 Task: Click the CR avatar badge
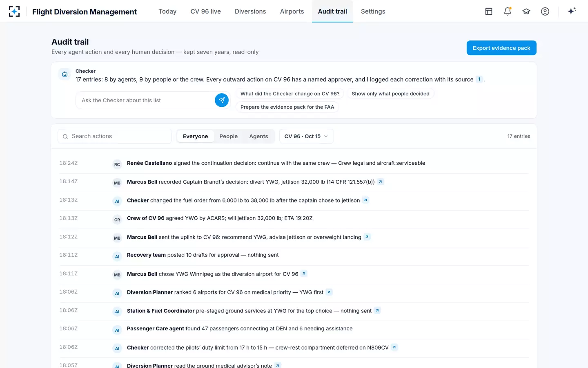pos(117,220)
